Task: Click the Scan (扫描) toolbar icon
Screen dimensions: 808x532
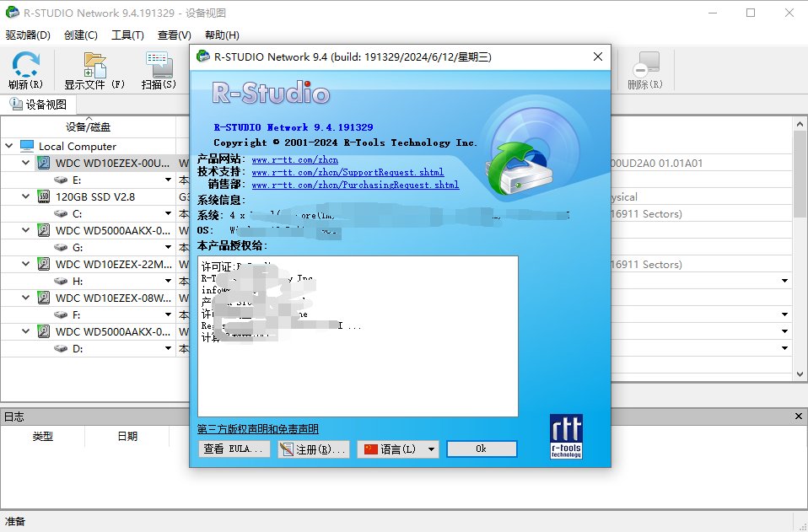Action: pyautogui.click(x=159, y=66)
